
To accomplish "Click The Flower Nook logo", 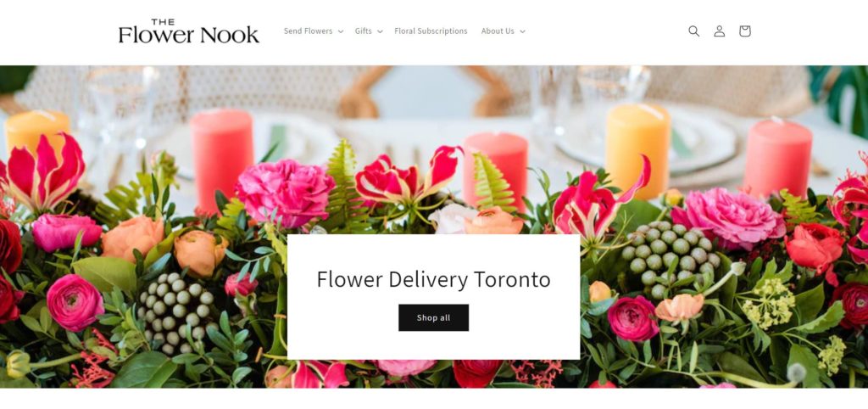I will click(x=189, y=31).
